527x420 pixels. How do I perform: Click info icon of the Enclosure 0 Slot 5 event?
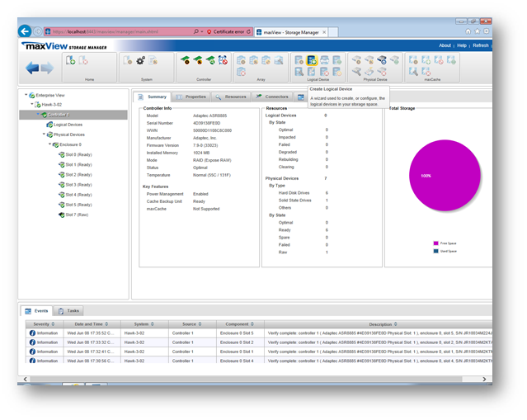coord(32,333)
